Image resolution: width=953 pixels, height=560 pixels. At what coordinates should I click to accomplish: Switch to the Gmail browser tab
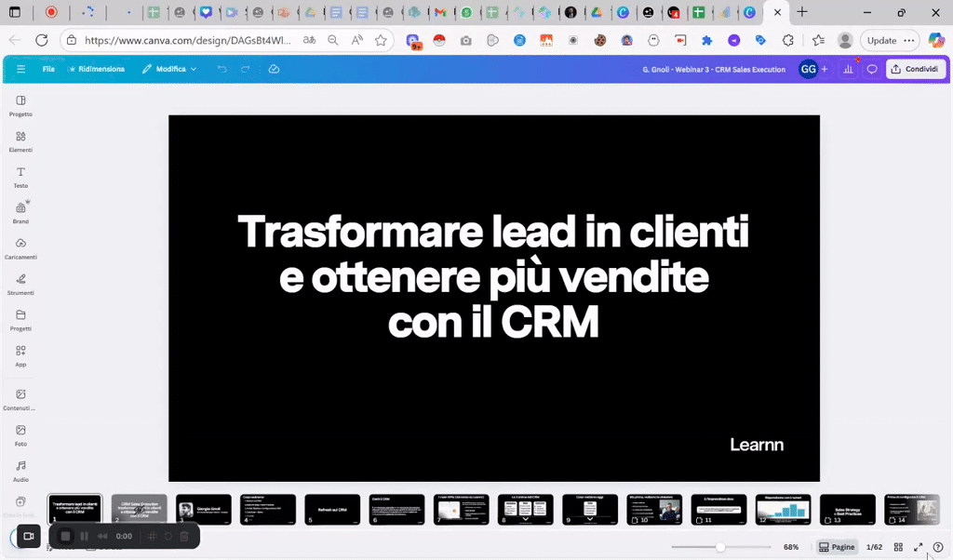pos(440,12)
